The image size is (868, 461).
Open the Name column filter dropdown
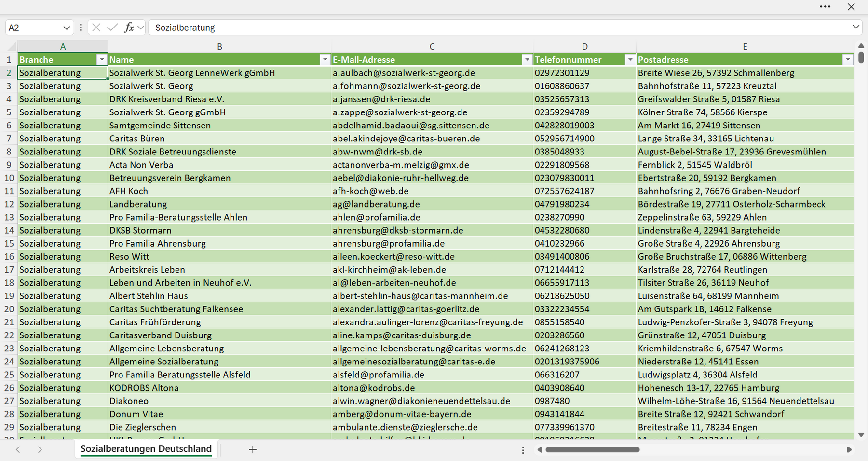[325, 59]
